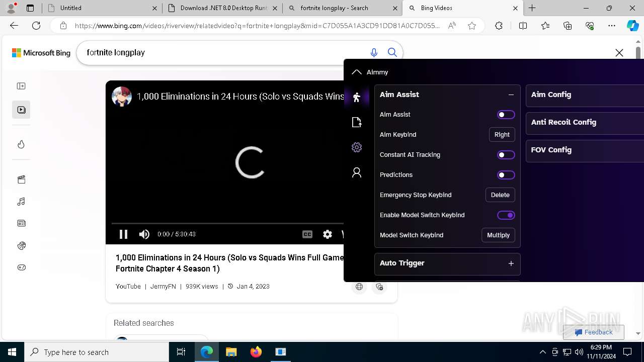This screenshot has height=362, width=644.
Task: Open Task View on taskbar
Action: 181,352
